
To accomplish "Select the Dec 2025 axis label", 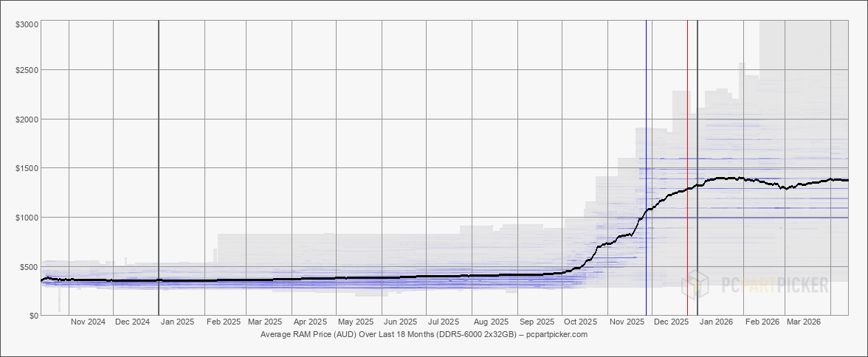I will [672, 322].
